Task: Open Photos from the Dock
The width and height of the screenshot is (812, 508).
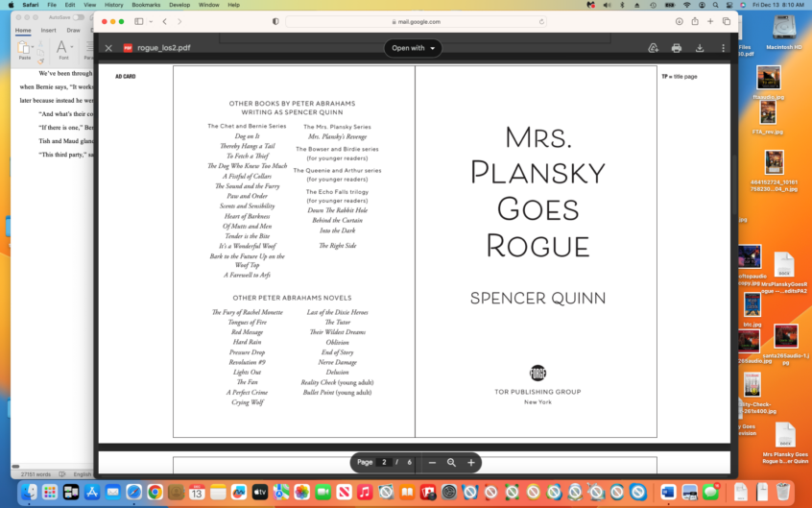Action: click(301, 492)
